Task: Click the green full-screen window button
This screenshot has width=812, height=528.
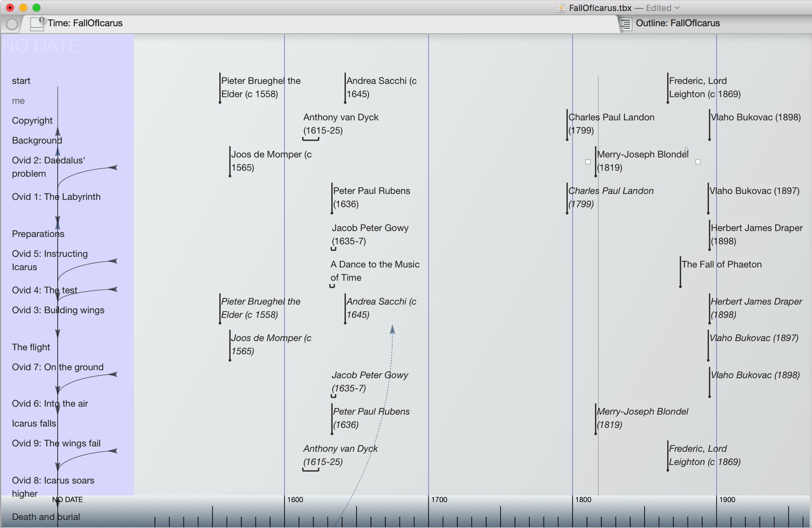Action: [37, 8]
